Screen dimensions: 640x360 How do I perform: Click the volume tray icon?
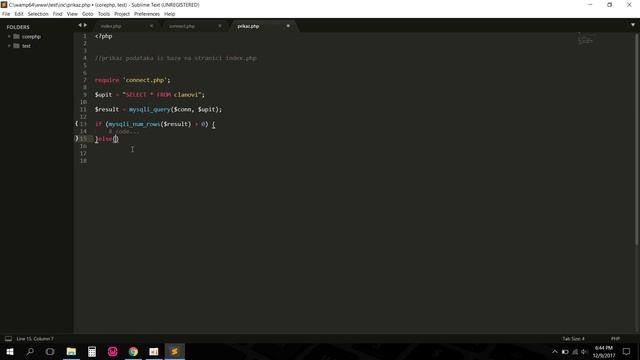tap(584, 351)
